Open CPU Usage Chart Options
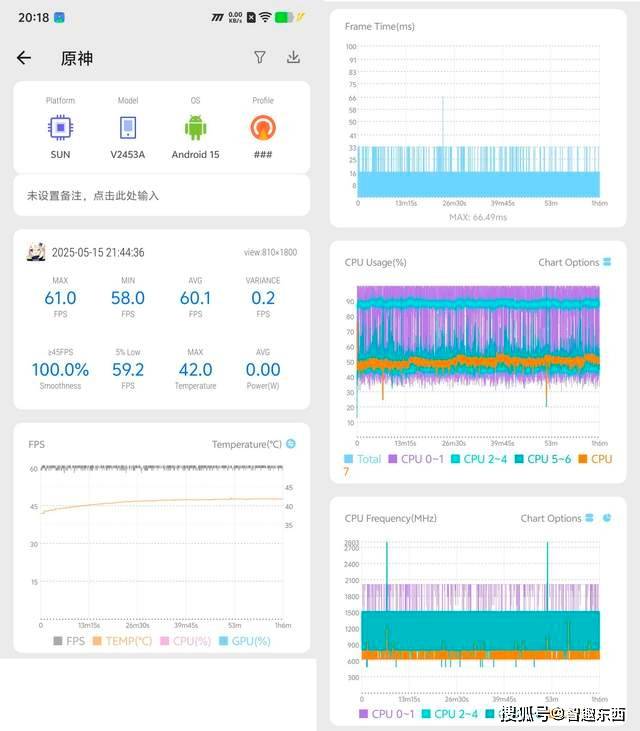The width and height of the screenshot is (640, 731). coord(574,262)
